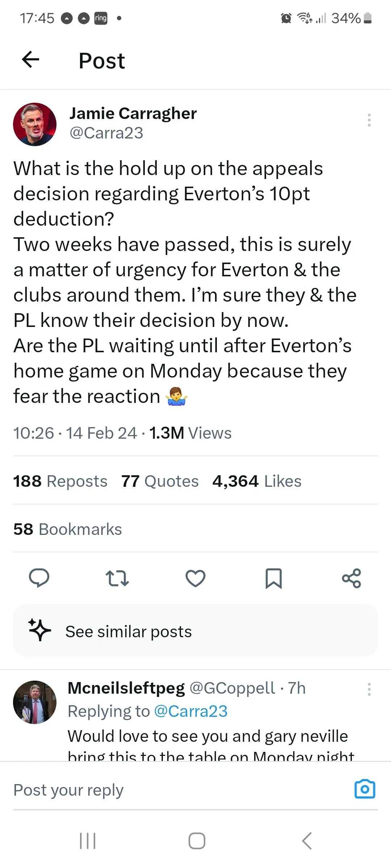
Task: Open Jamie Carragher post options menu
Action: pos(369,120)
